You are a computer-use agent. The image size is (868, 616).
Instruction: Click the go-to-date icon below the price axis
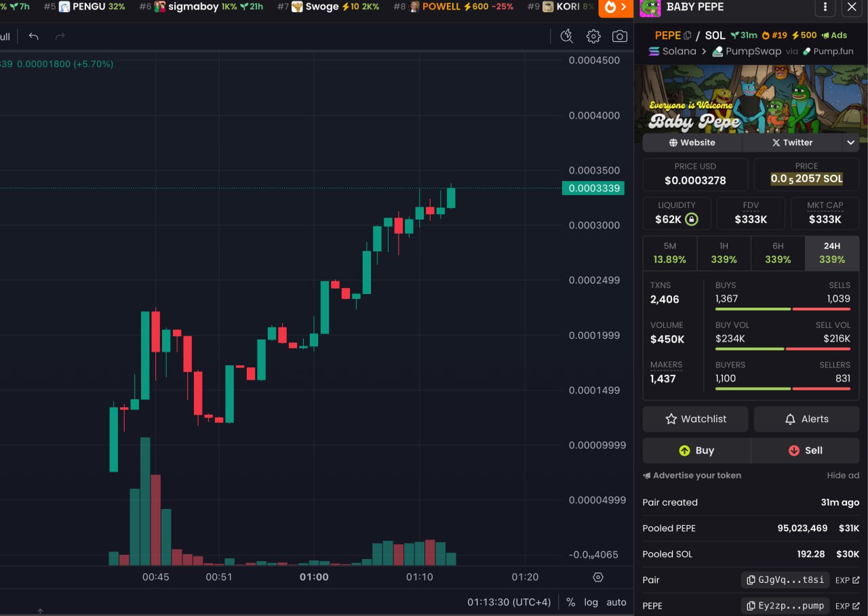598,577
